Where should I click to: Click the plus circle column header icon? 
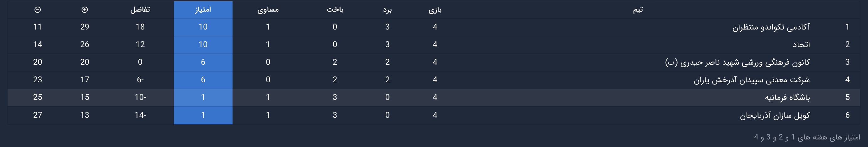(85, 10)
